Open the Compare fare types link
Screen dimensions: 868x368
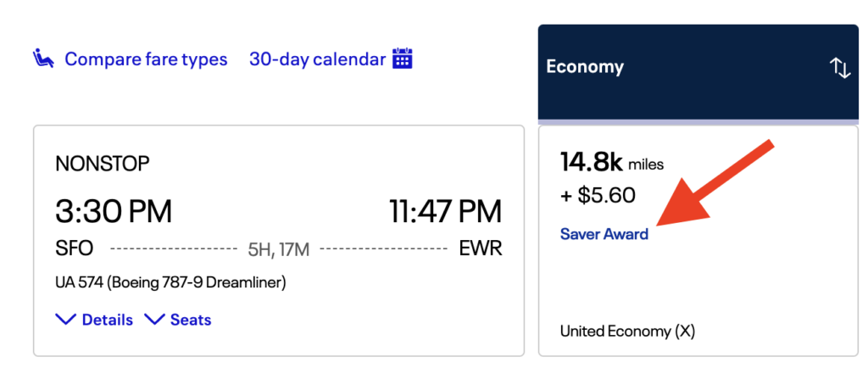(x=146, y=59)
